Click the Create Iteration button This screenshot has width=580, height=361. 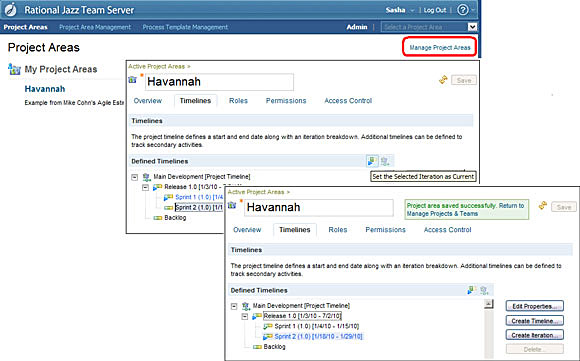coord(535,335)
